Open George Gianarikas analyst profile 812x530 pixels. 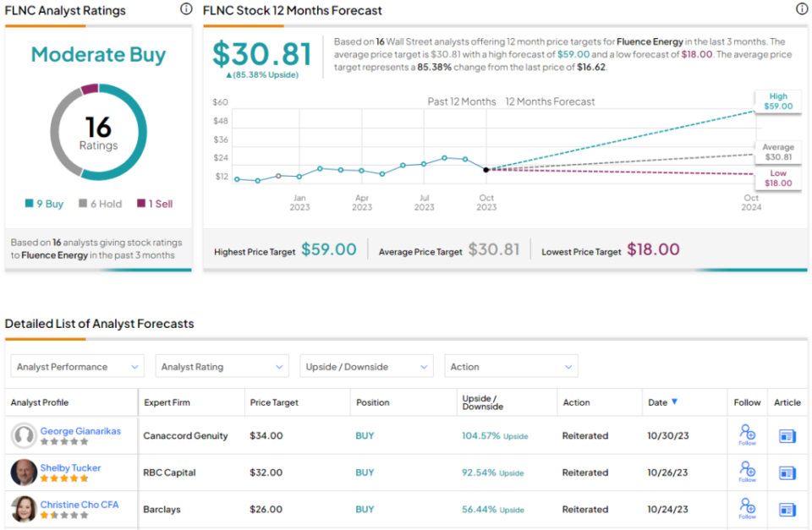point(80,431)
